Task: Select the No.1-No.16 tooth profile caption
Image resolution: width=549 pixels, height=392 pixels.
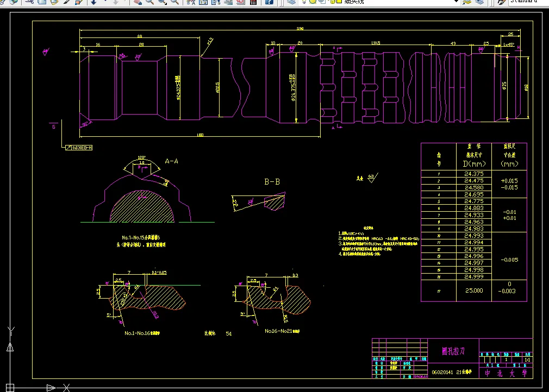Action: click(x=142, y=333)
